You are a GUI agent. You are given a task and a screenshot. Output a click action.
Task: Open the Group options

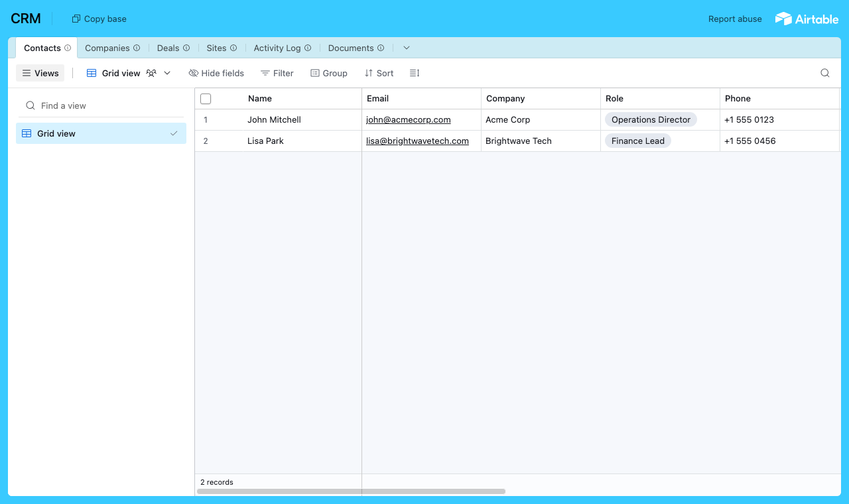[x=329, y=73]
